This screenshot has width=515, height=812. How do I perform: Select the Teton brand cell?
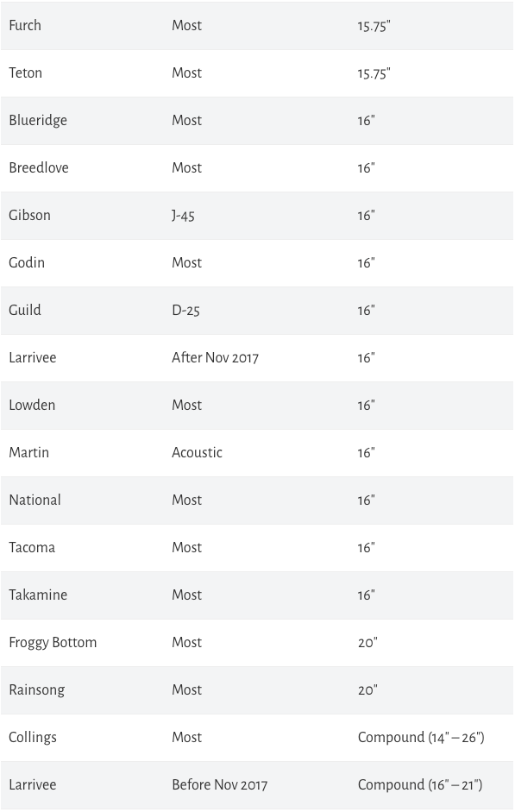pyautogui.click(x=25, y=73)
